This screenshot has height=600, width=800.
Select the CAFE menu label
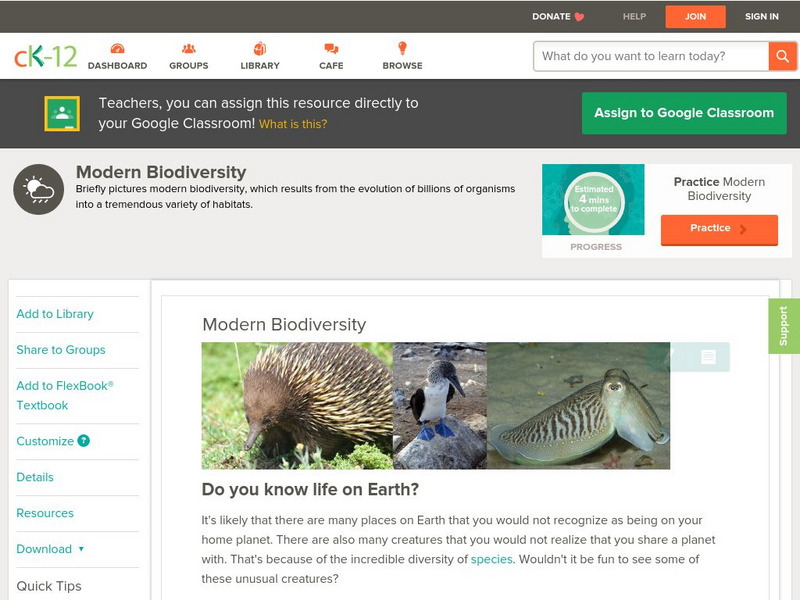331,66
